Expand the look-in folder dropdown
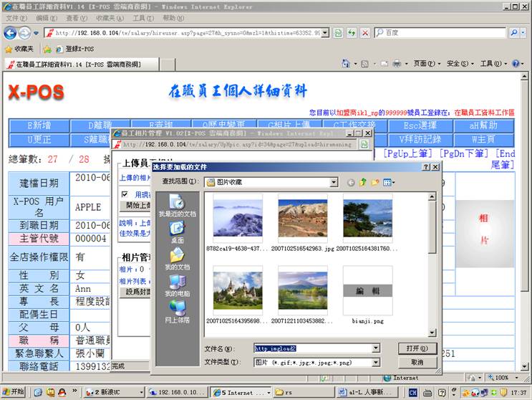The image size is (532, 400). click(x=334, y=183)
